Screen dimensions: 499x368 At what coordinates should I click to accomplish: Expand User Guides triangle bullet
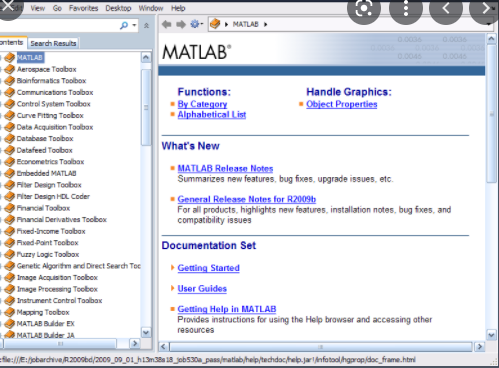(x=172, y=288)
